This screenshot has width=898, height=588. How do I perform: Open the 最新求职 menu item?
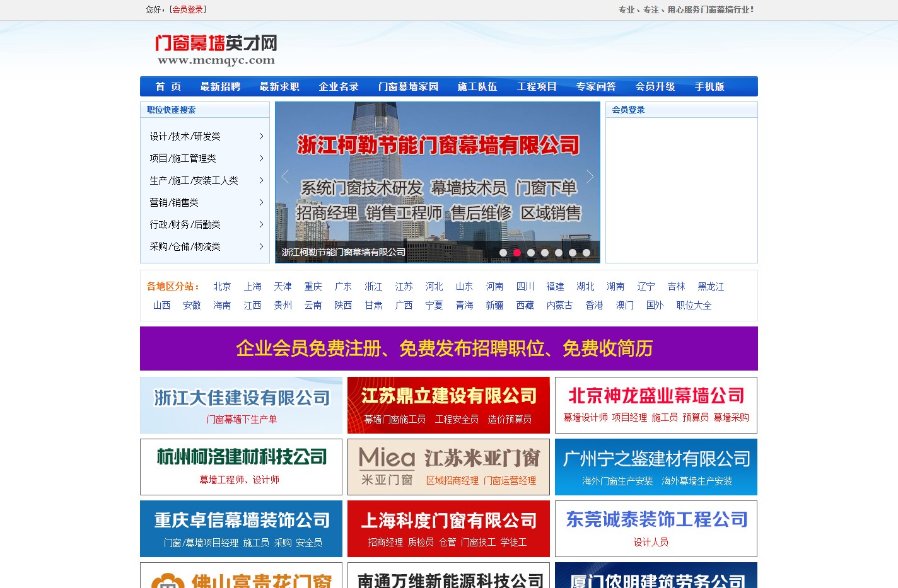click(x=279, y=86)
